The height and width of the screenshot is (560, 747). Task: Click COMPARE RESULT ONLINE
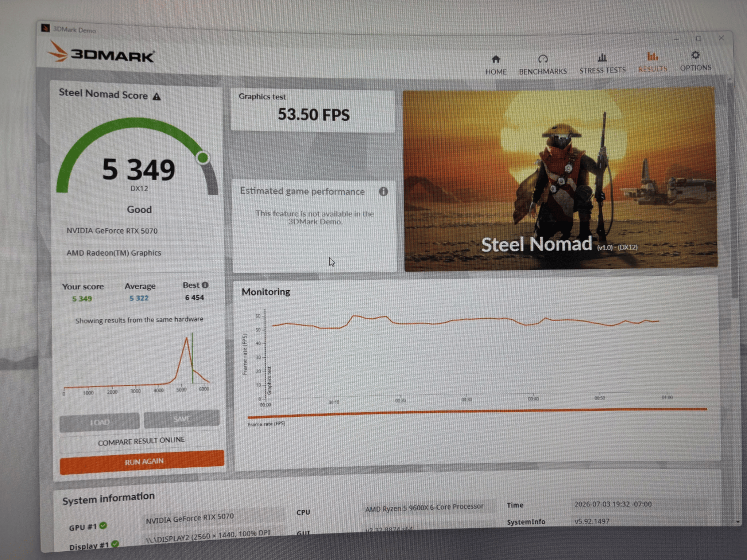click(x=141, y=441)
